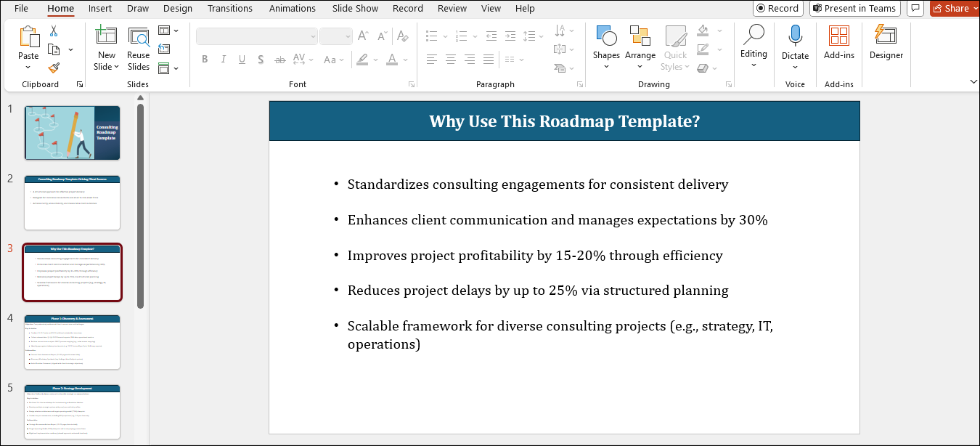Open Change Case dropdown
Screen dimensions: 980x446
click(x=335, y=60)
